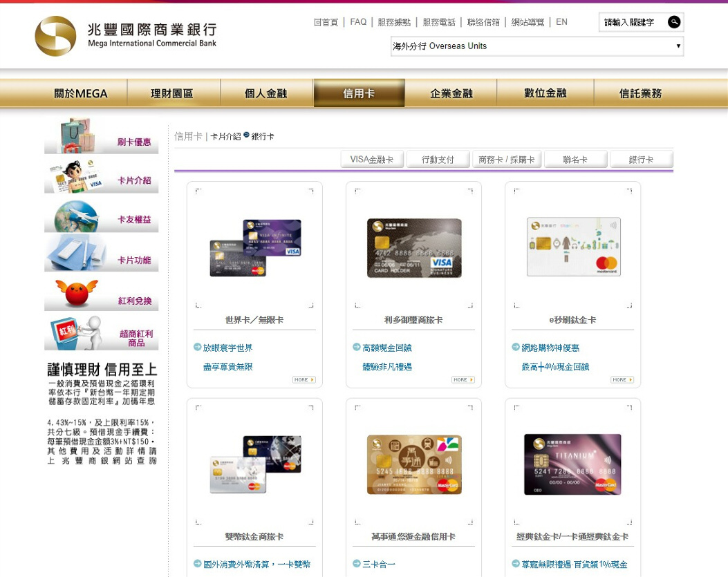
Task: Click the 萬事通悠遊金融信用卡 title
Action: [413, 537]
